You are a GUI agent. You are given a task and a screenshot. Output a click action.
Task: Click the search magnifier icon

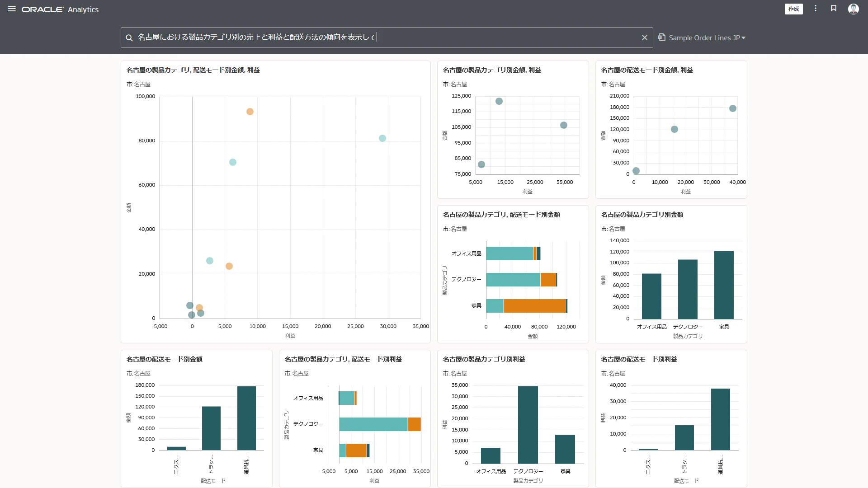(129, 38)
